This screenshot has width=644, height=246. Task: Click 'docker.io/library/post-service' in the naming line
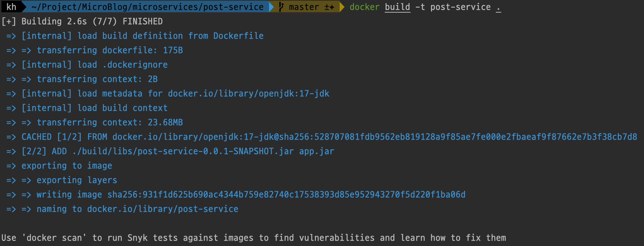tap(163, 209)
